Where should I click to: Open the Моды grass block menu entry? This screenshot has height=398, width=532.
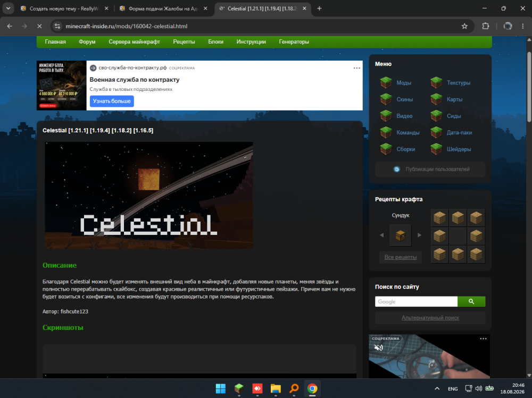395,83
